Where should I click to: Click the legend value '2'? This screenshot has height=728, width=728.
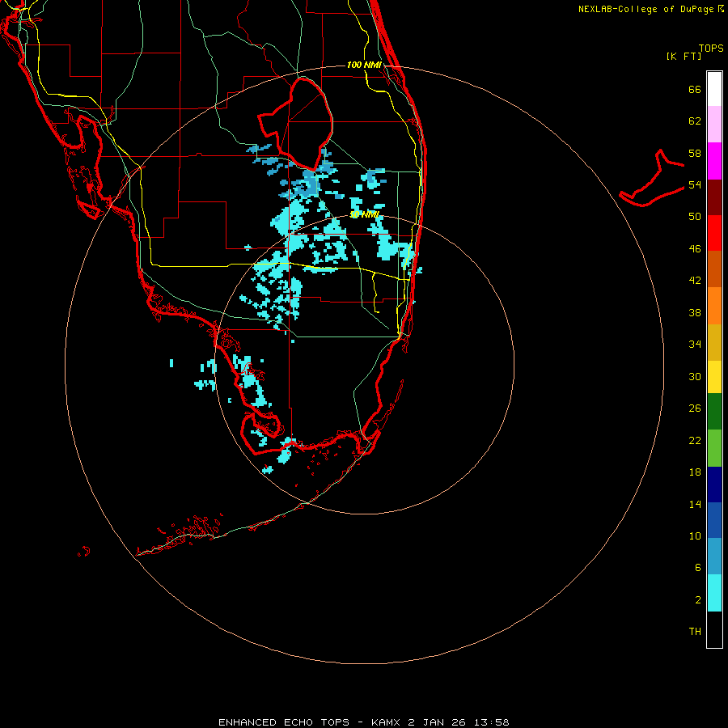(698, 600)
